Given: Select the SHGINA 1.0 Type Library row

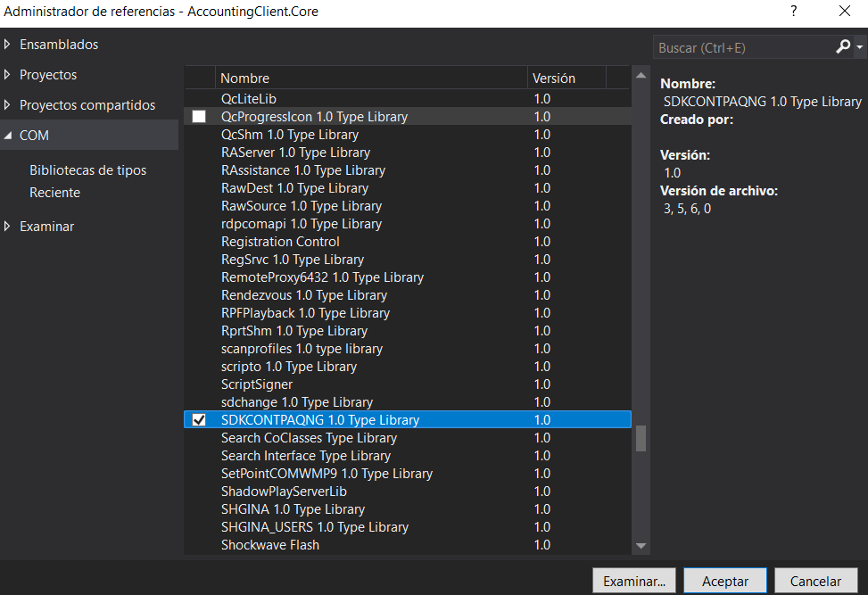Looking at the screenshot, I should (408, 509).
